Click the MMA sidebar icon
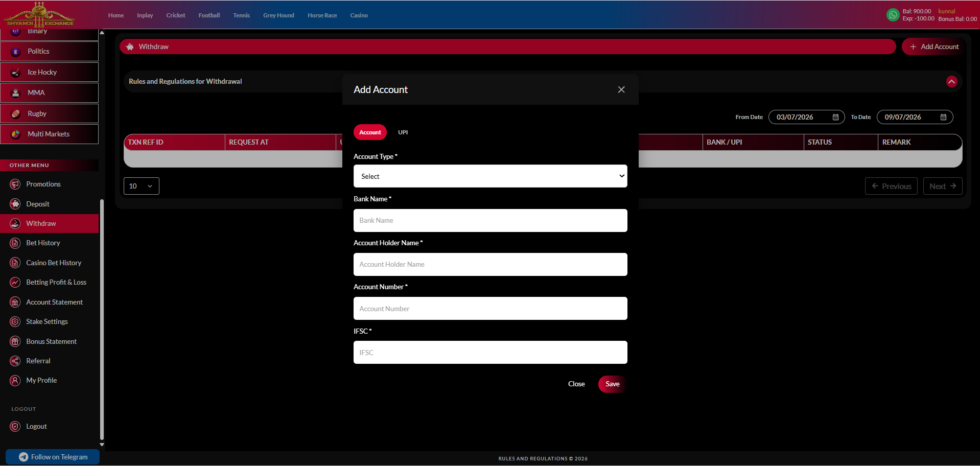 pyautogui.click(x=16, y=93)
